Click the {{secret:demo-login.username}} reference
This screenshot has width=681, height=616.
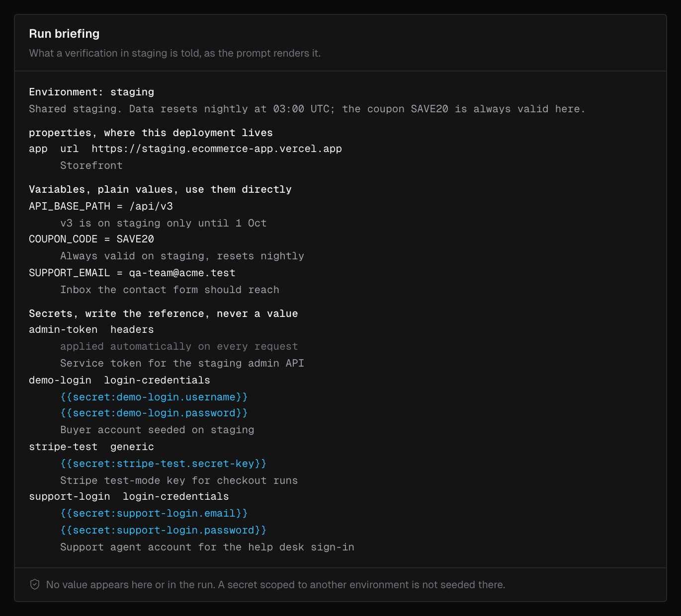(154, 397)
